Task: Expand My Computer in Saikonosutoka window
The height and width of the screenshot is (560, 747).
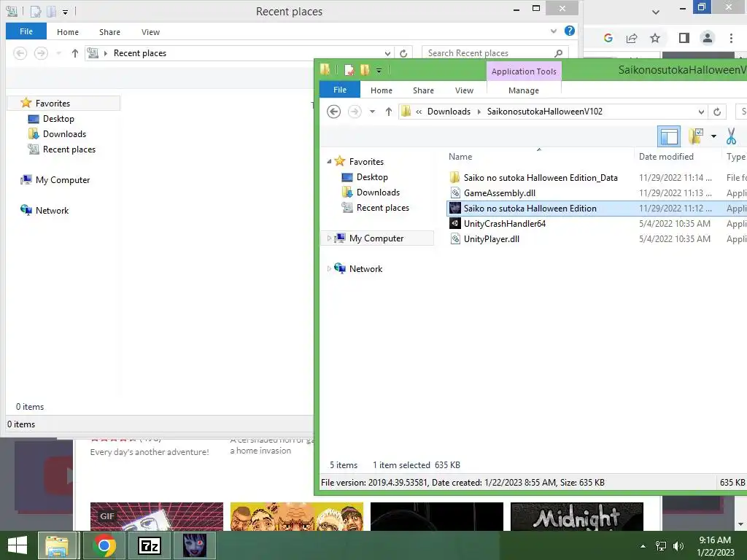Action: (329, 238)
